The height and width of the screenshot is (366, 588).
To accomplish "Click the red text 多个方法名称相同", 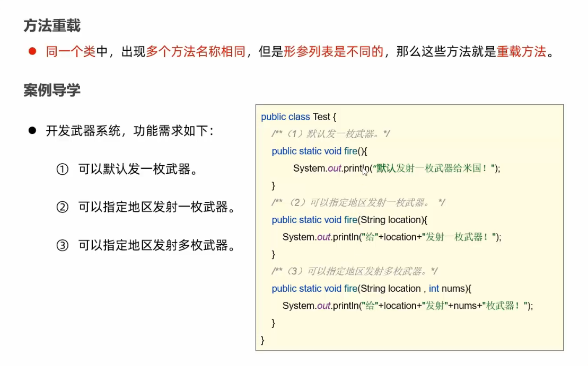I will coord(196,51).
